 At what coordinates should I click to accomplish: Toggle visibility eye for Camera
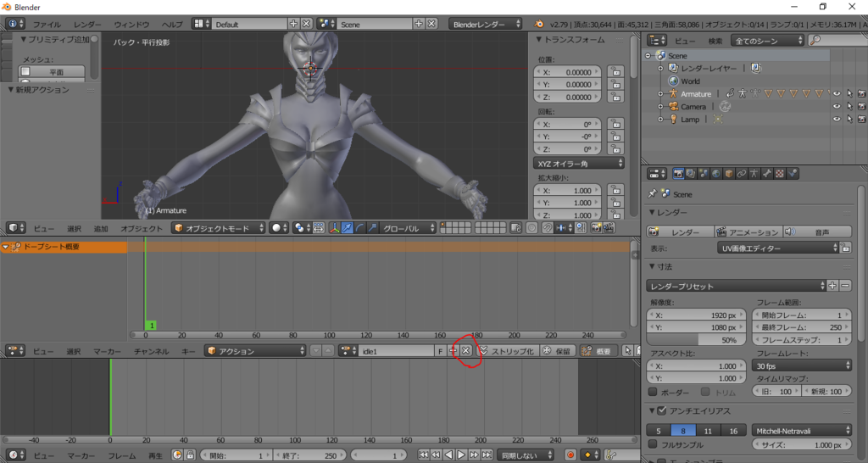pos(837,106)
